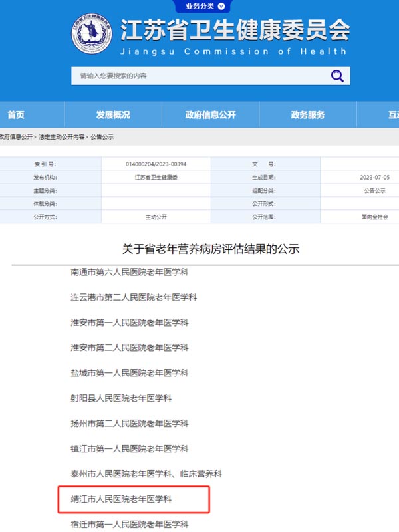
Task: Focus the site search input field
Action: [x=210, y=76]
